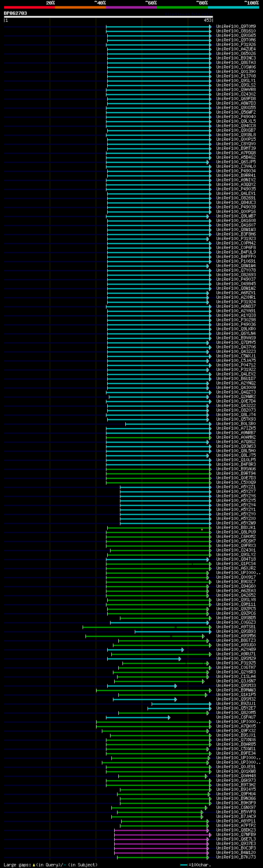The width and height of the screenshot is (263, 868).
Task: Select label UniRef100_O24302
Action: point(236,94)
